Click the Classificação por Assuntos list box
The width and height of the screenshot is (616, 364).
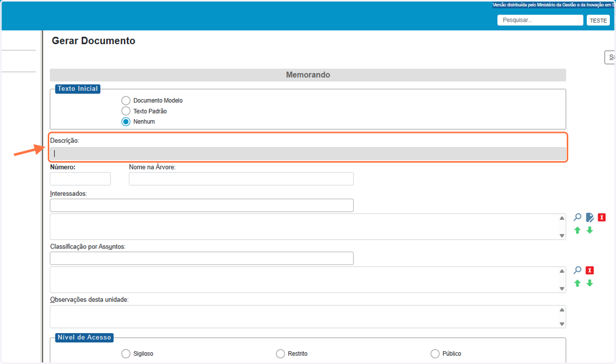pyautogui.click(x=308, y=279)
